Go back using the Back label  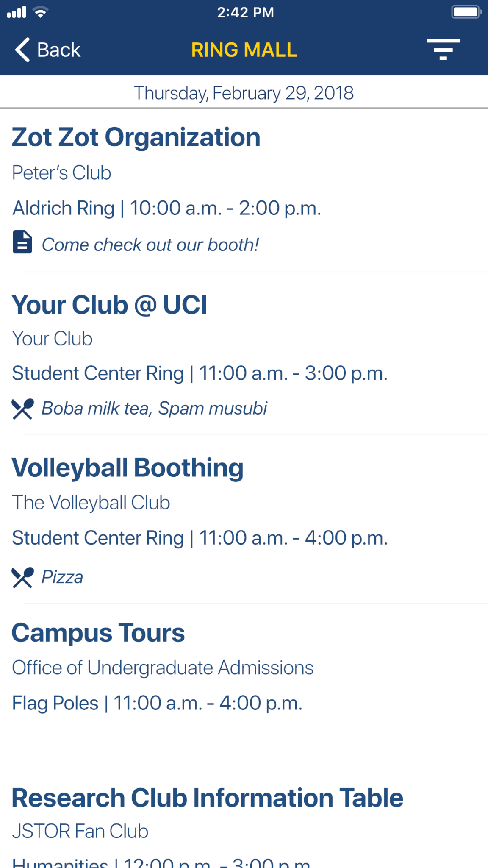coord(59,50)
